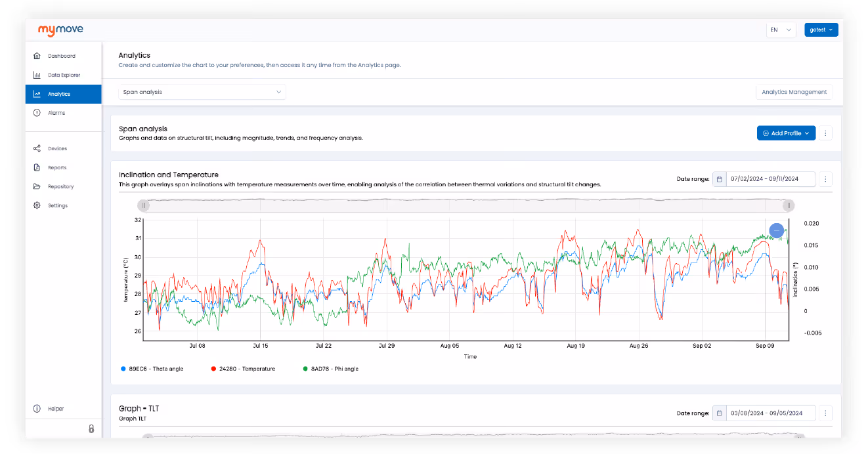Click calendar icon of Graph TLT date range
Screen dimensions: 868x454
(720, 413)
